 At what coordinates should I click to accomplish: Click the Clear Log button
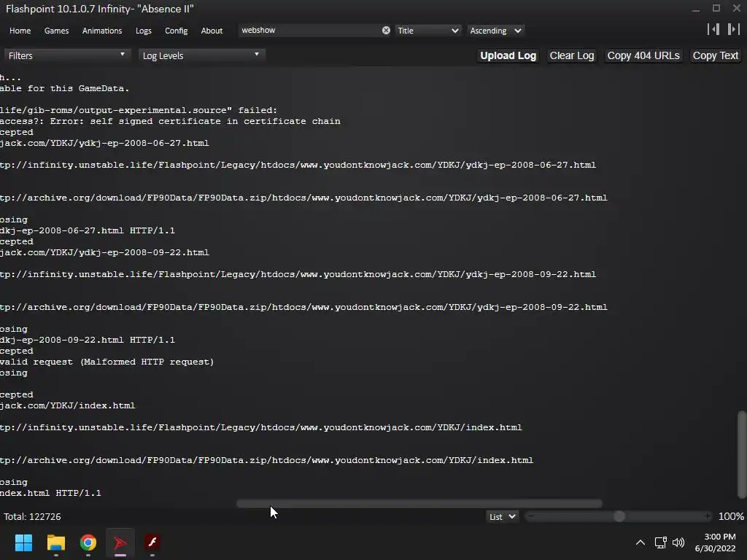click(x=572, y=55)
